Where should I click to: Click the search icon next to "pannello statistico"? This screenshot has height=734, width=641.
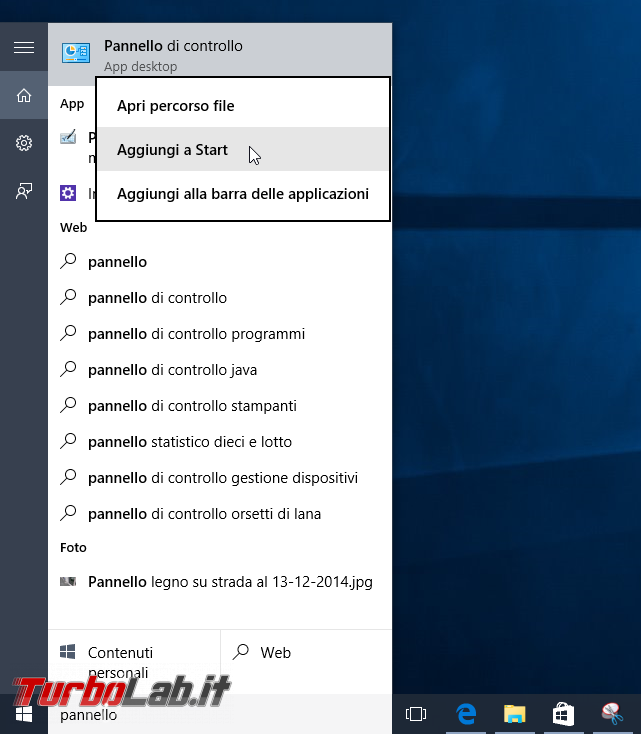click(x=68, y=441)
